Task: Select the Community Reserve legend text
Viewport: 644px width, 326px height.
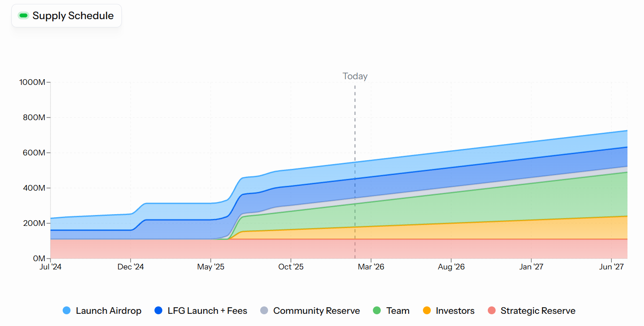Action: 316,311
